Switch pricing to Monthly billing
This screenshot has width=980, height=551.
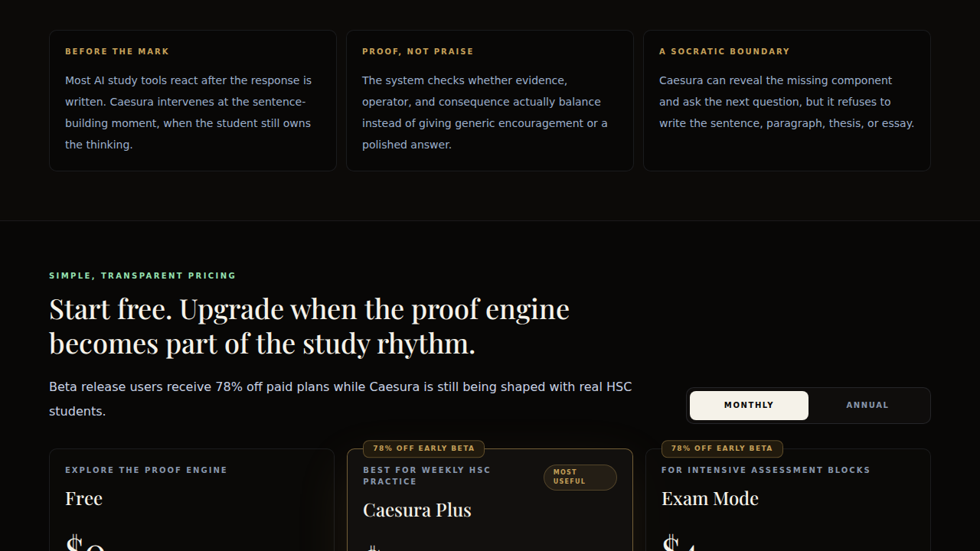749,406
